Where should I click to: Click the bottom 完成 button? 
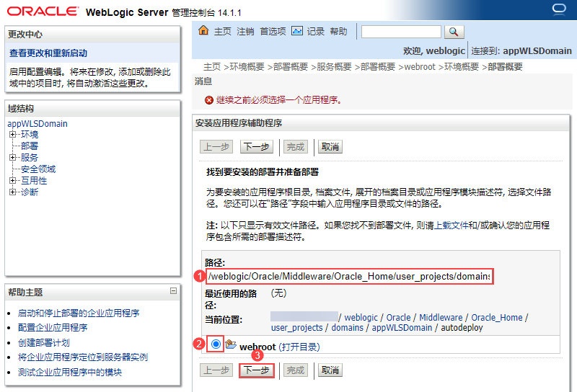[296, 370]
